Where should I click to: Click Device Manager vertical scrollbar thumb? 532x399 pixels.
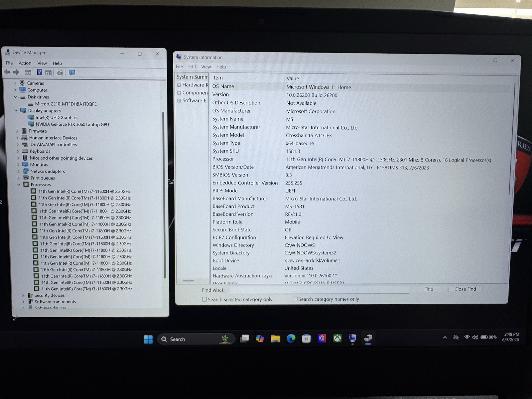tap(164, 195)
